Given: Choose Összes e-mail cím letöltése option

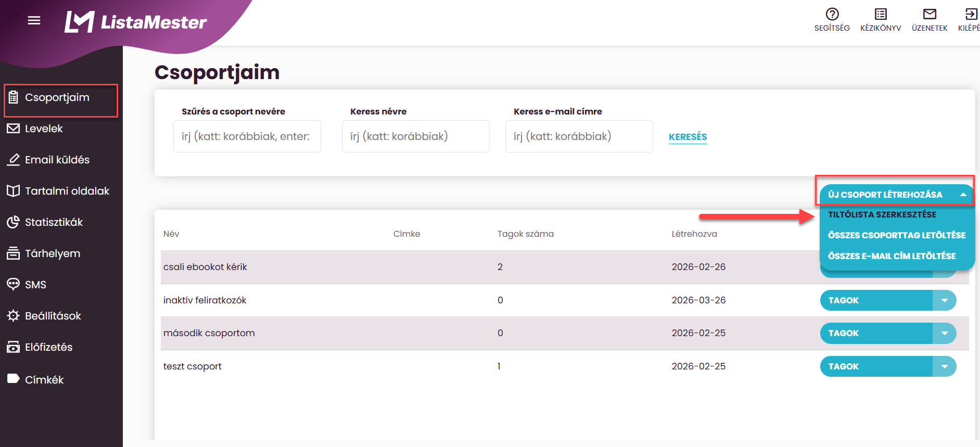Looking at the screenshot, I should click(892, 256).
